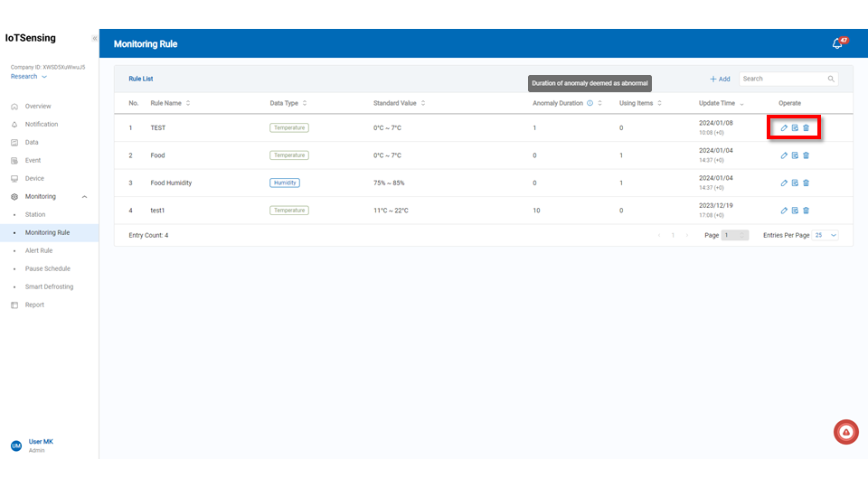Click the red floating alert button
Viewport: 868px width, 488px height.
tap(845, 433)
